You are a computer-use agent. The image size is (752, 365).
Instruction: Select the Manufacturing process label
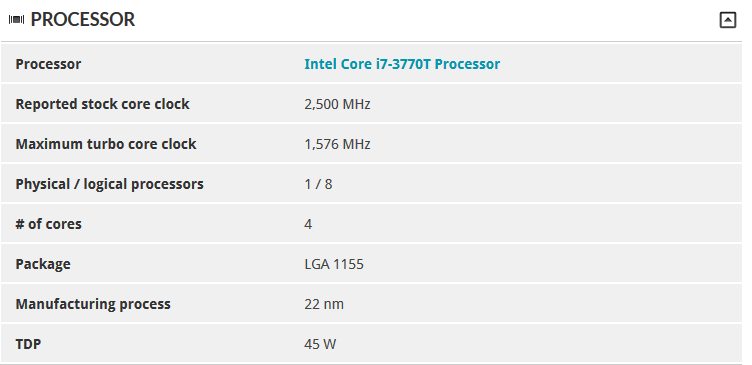click(93, 304)
